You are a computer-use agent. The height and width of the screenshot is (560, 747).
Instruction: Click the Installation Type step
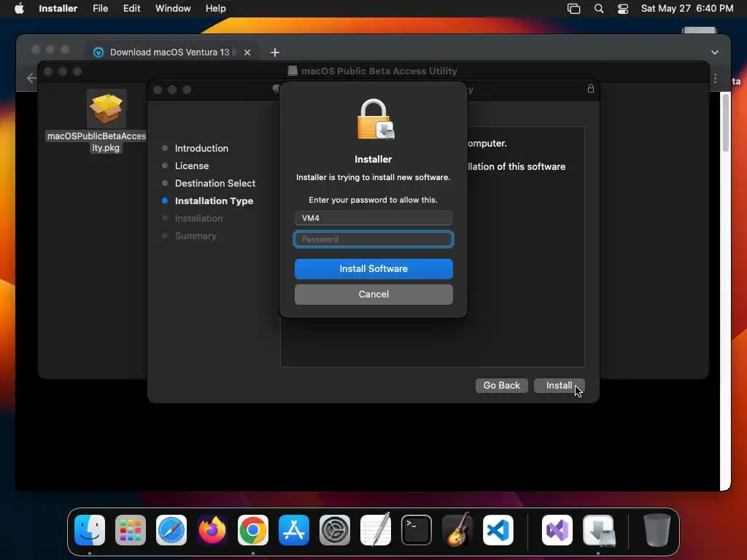214,201
